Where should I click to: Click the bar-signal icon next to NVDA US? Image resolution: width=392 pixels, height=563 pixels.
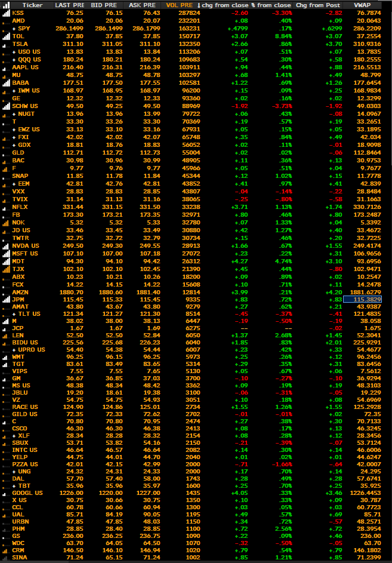(6, 245)
